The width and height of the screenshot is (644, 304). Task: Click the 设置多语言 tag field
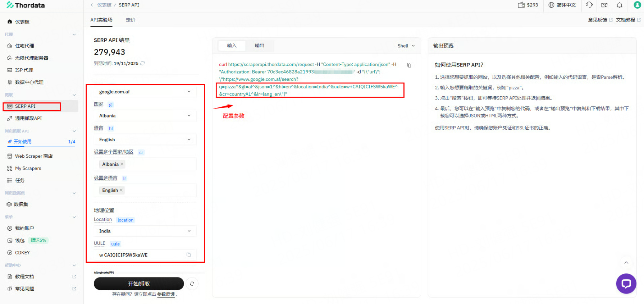[x=145, y=190]
